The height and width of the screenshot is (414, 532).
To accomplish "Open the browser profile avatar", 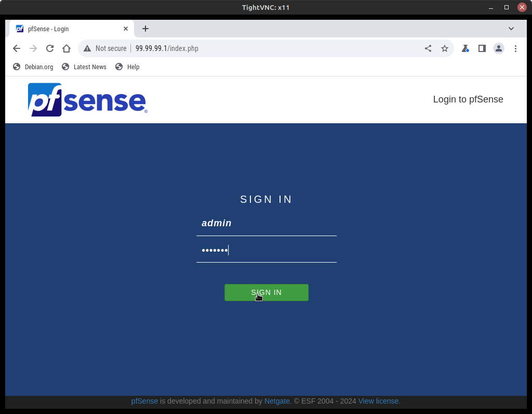I will click(x=498, y=48).
